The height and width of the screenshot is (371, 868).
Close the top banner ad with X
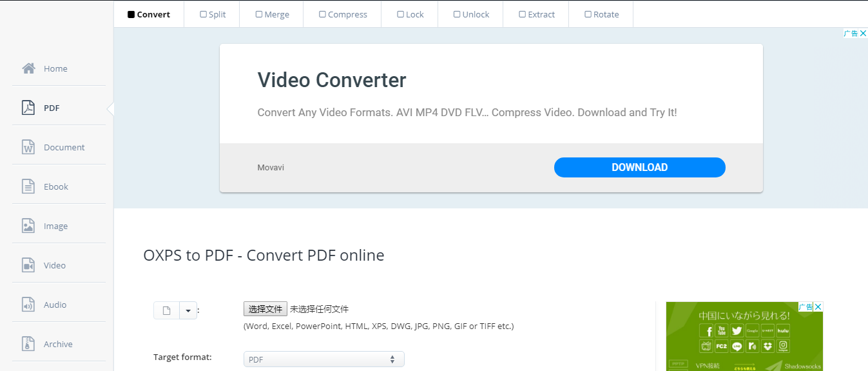point(863,34)
